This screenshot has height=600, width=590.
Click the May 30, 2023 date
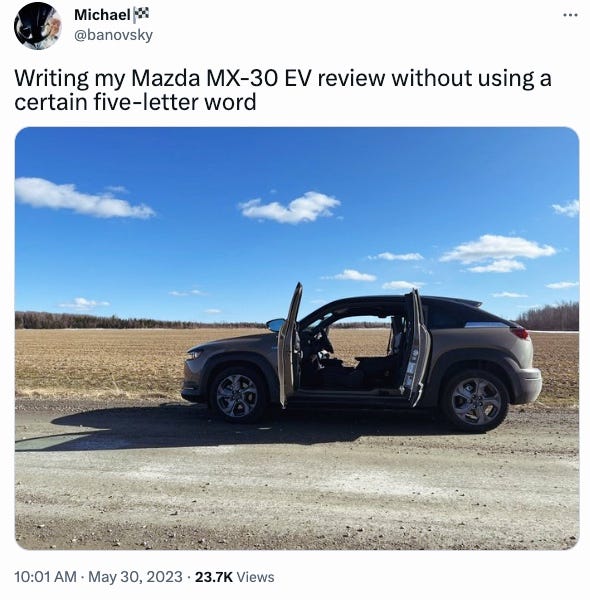click(135, 577)
